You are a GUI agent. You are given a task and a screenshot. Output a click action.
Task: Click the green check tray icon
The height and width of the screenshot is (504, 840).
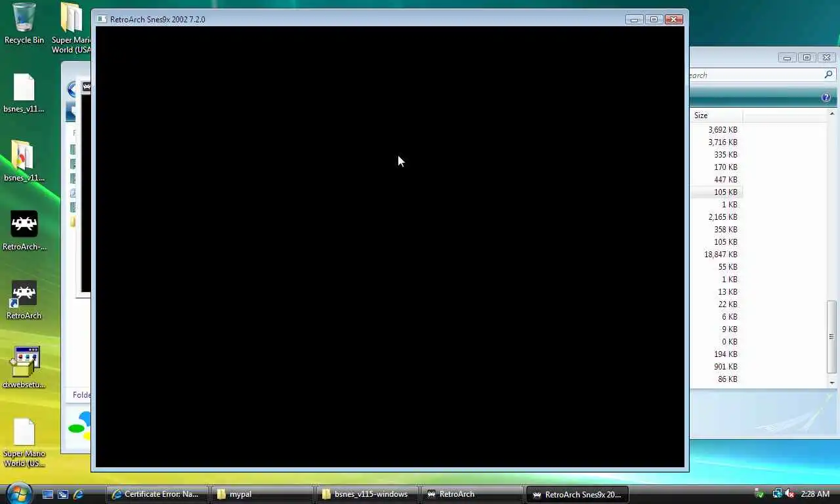[x=759, y=493]
